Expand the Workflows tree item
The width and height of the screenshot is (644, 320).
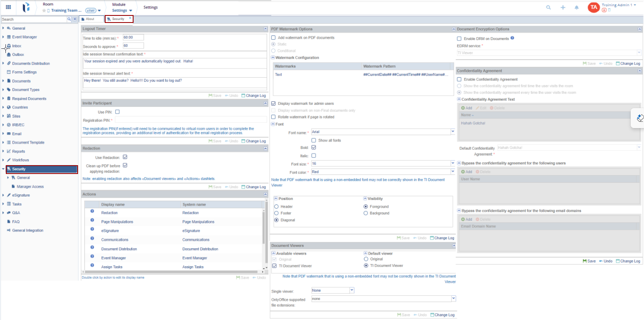[x=3, y=160]
